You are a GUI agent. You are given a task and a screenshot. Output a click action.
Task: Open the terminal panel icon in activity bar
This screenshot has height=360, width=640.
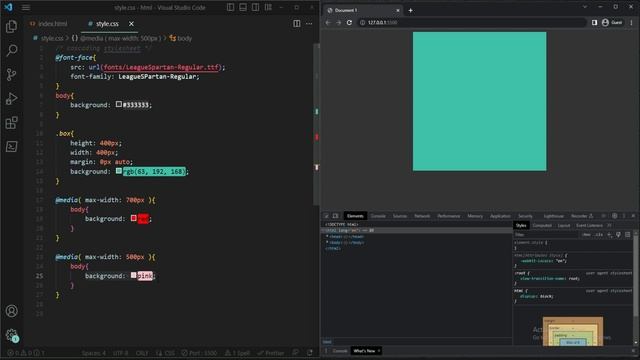click(11, 147)
